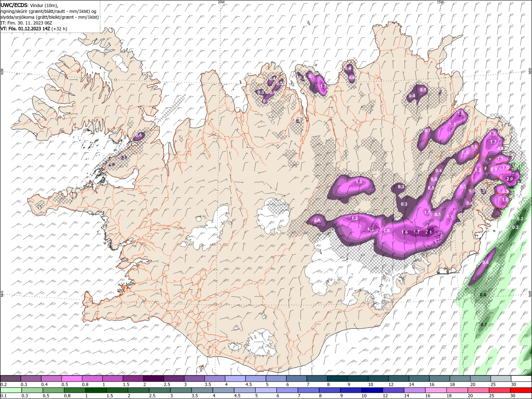Click the '12' label in the rain legend row
Image resolution: width=532 pixels, height=399 pixels.
coord(385,396)
